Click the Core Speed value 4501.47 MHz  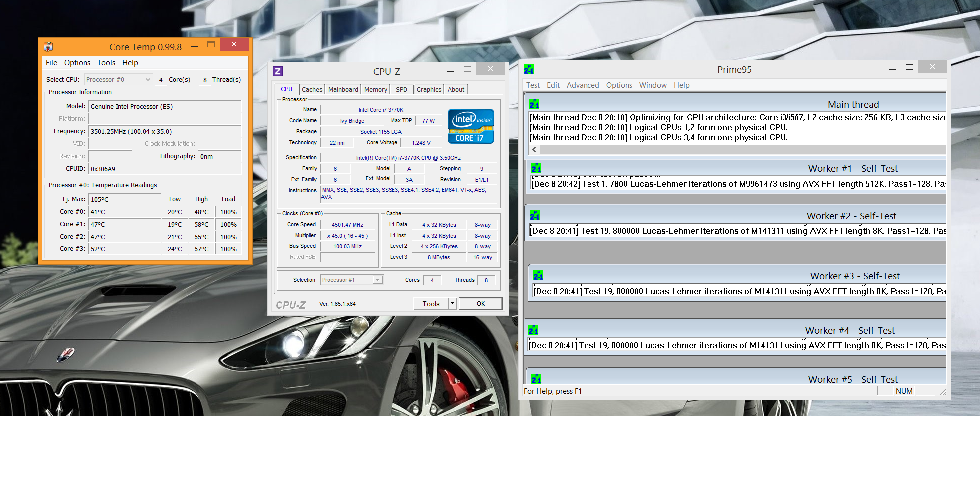(348, 225)
